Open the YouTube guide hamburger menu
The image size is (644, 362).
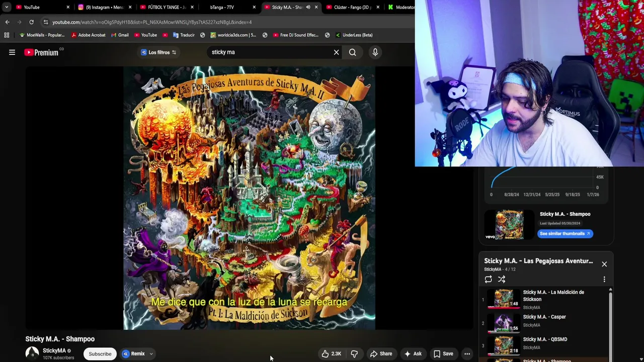[12, 52]
